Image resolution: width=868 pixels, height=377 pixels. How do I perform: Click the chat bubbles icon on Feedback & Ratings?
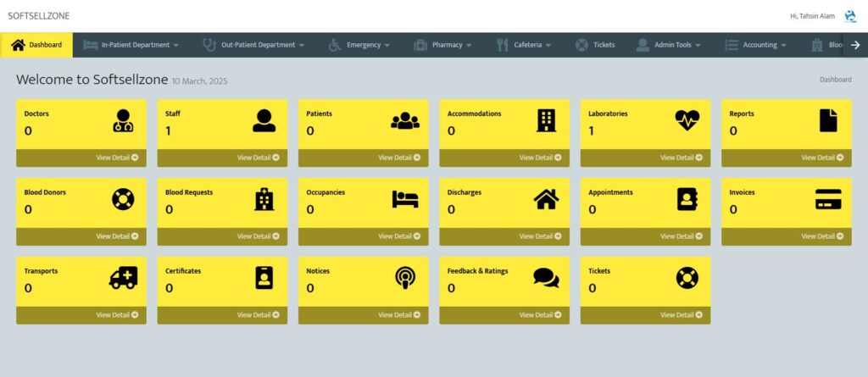[x=546, y=278]
